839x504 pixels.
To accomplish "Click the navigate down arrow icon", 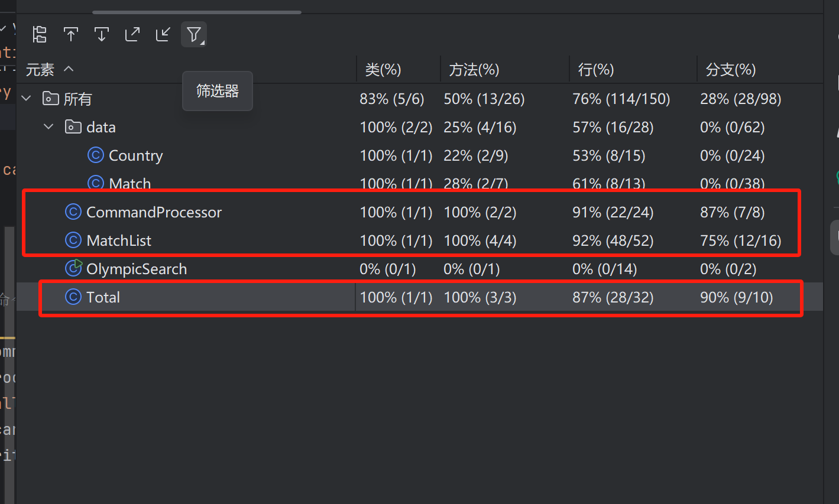I will coord(102,34).
